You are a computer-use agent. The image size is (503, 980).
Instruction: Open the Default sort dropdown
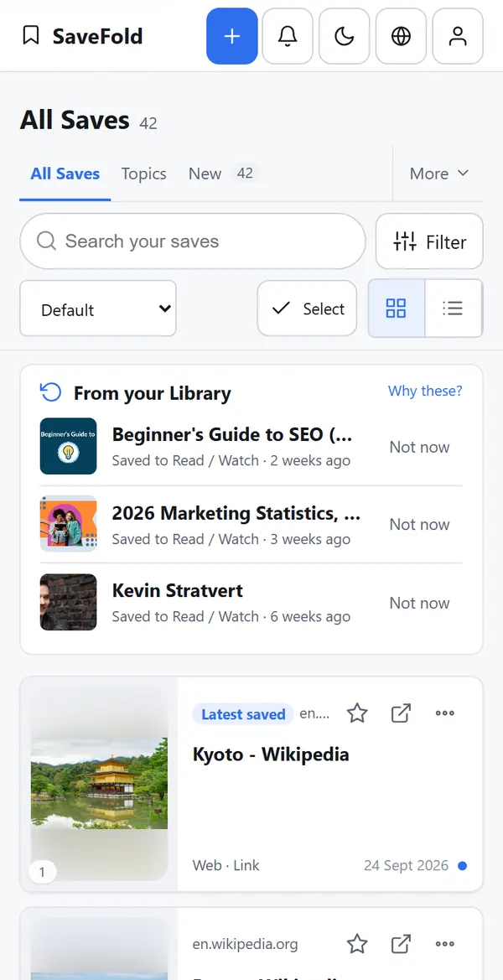coord(98,309)
